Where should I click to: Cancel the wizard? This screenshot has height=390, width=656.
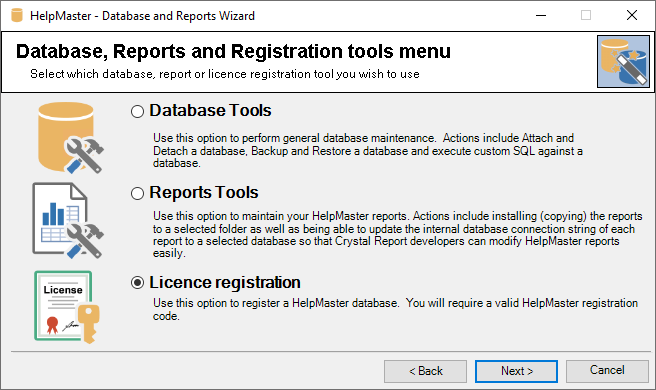coord(607,370)
